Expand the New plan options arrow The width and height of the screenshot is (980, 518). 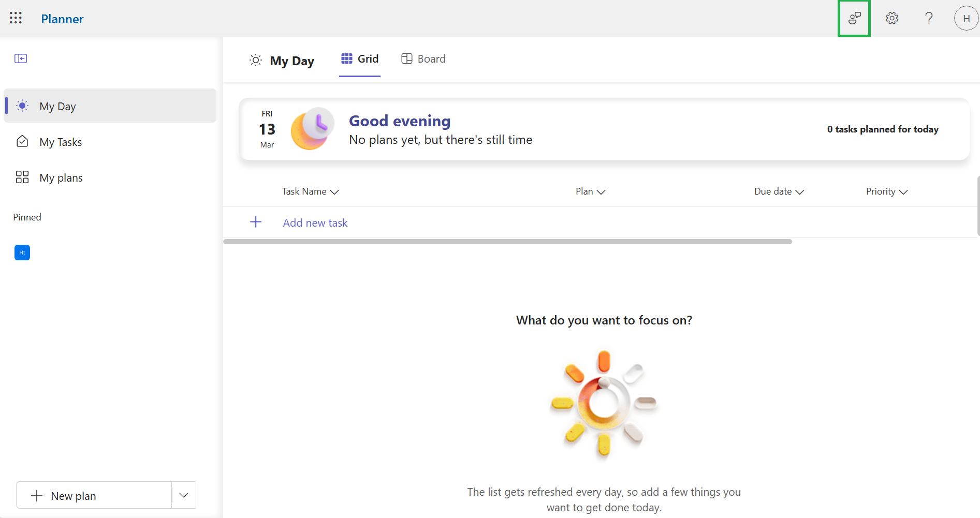[x=184, y=495]
